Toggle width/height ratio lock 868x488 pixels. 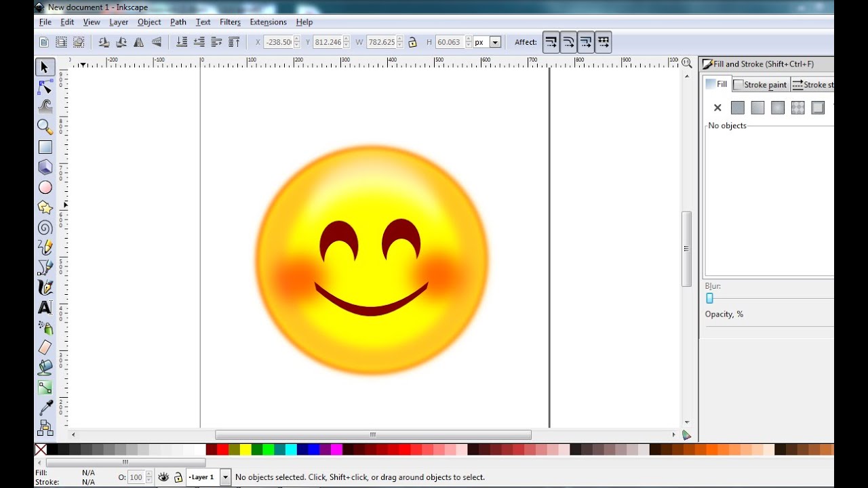point(412,42)
